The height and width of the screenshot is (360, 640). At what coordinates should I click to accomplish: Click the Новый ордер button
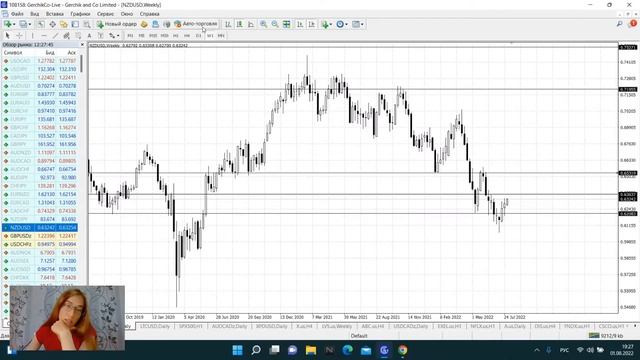point(116,24)
